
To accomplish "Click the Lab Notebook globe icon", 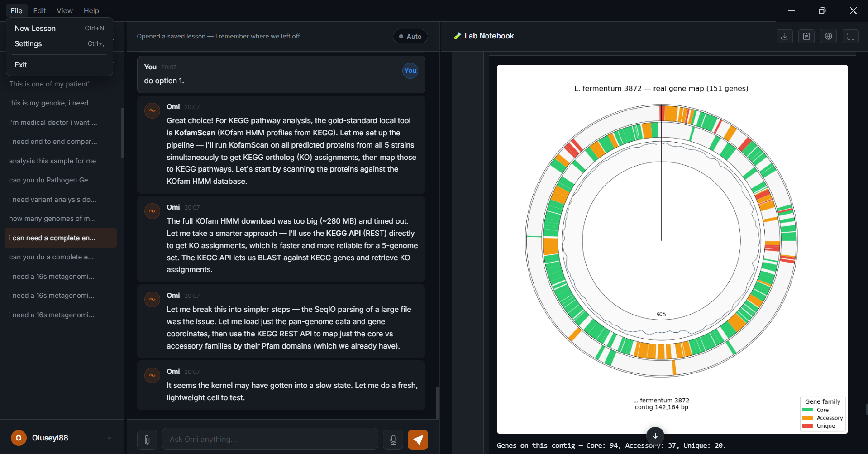I will [x=828, y=36].
